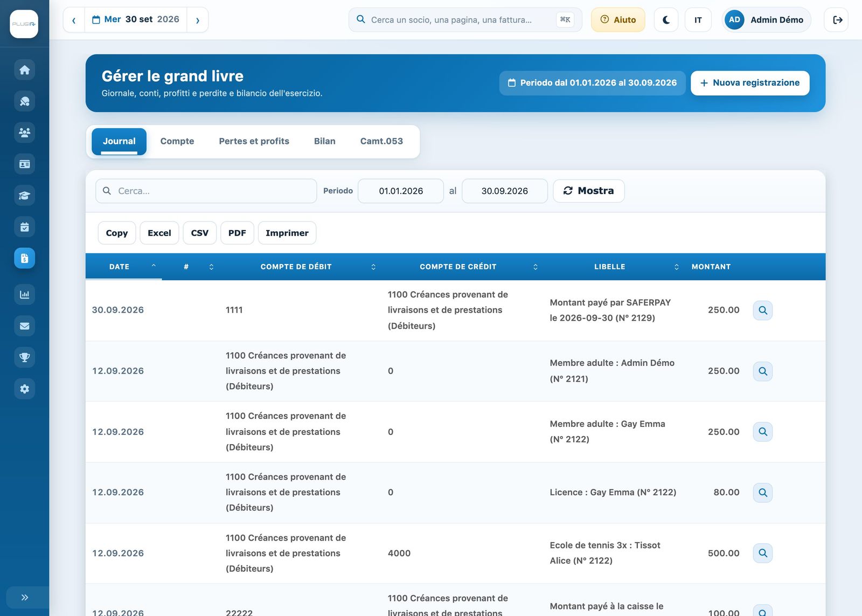Open the graduation cap courses icon
This screenshot has height=616, width=862.
coord(24,195)
